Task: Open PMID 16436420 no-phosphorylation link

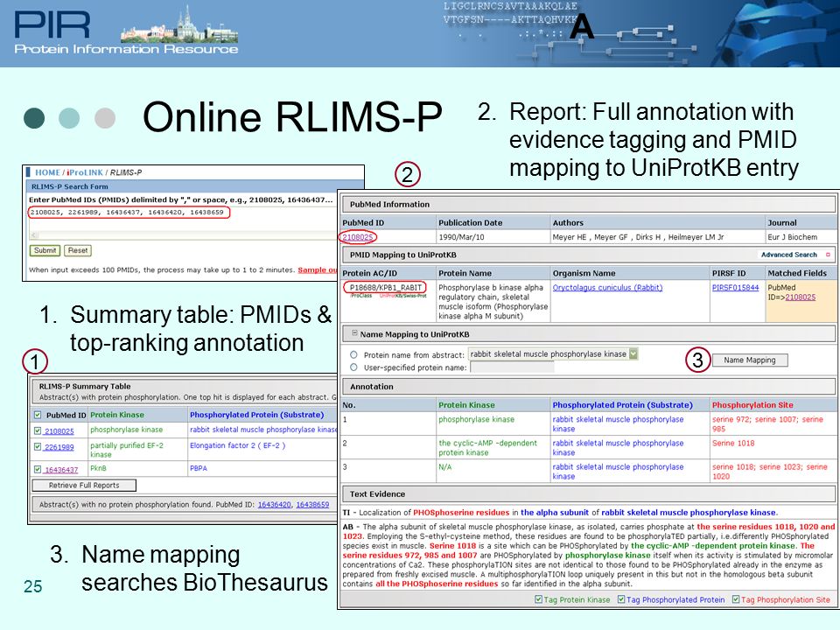Action: (274, 505)
